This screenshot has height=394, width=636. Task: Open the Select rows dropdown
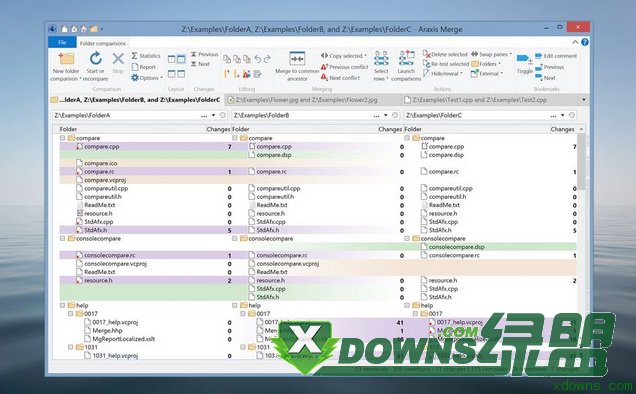(381, 65)
